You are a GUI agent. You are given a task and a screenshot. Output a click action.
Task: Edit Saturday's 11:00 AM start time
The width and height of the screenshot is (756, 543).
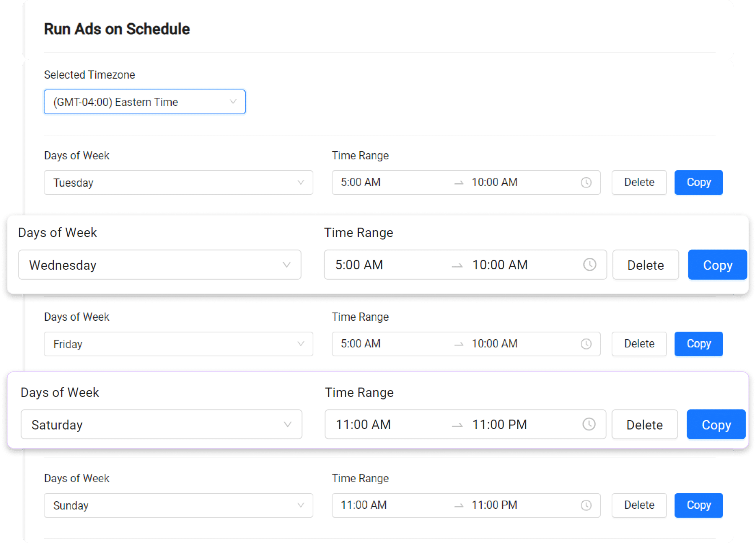click(x=363, y=425)
